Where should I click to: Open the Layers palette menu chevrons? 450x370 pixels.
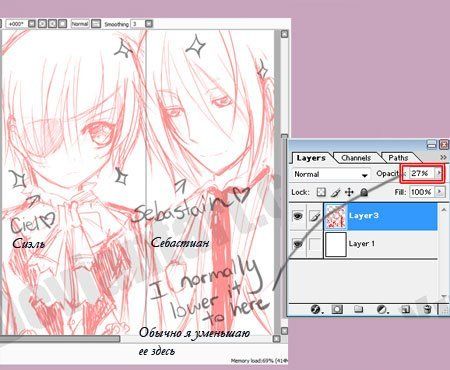(x=443, y=157)
